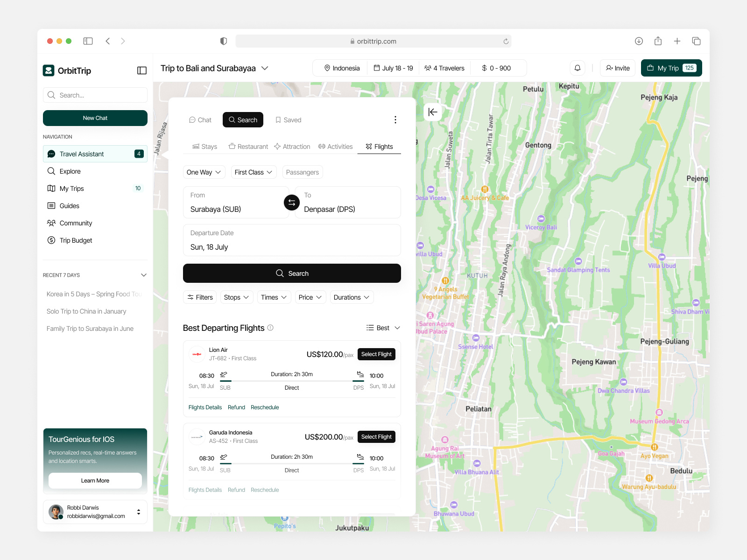The width and height of the screenshot is (747, 560).
Task: Swap the From and To airports
Action: pos(291,202)
